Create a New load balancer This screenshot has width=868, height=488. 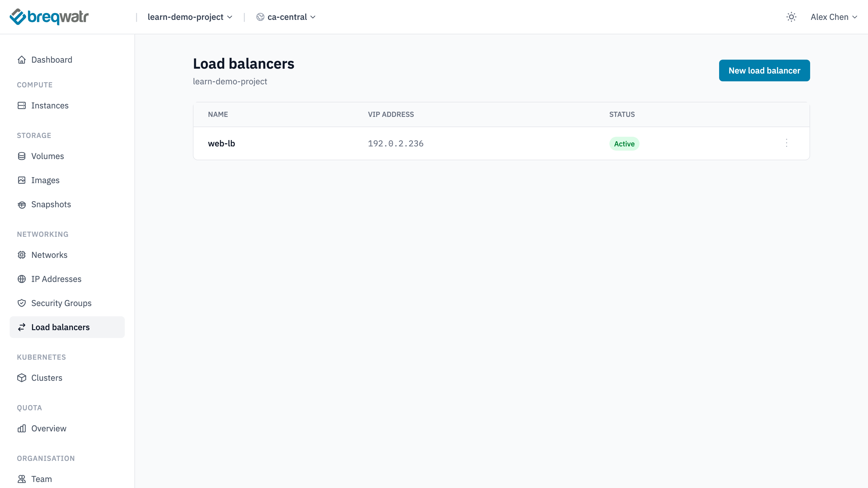pos(764,70)
